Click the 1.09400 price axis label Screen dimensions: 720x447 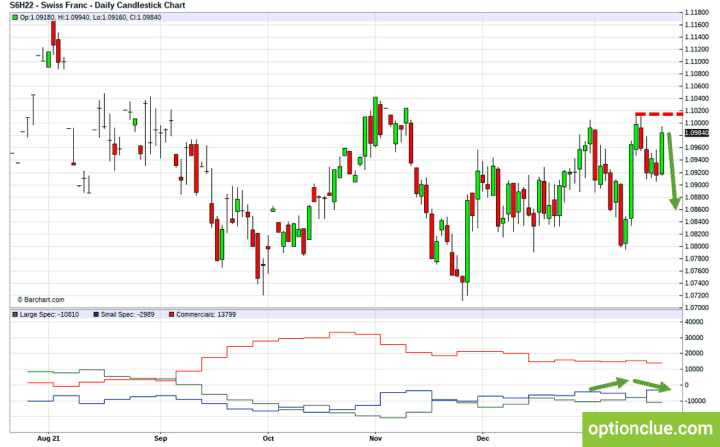[697, 160]
